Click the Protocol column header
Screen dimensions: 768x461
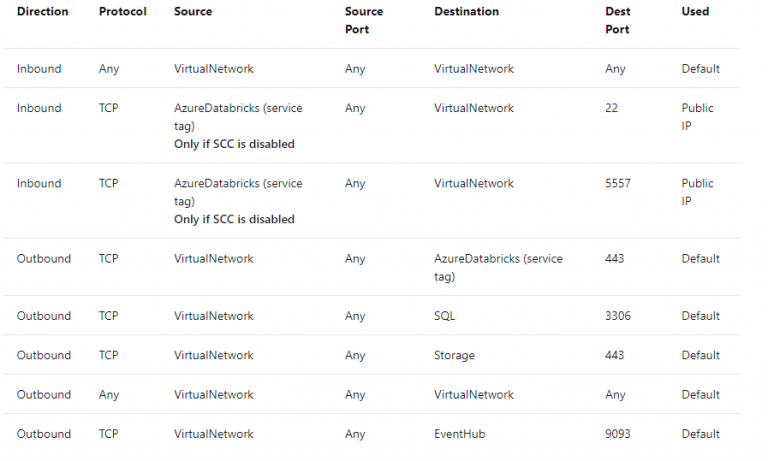coord(123,12)
